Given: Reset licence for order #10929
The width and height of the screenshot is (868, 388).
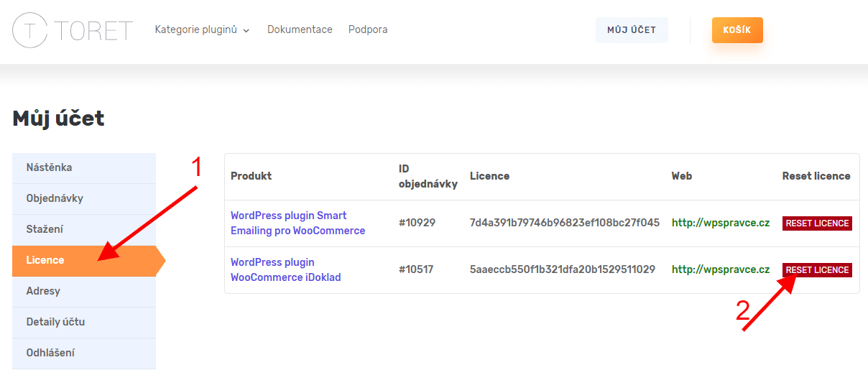Looking at the screenshot, I should [817, 223].
